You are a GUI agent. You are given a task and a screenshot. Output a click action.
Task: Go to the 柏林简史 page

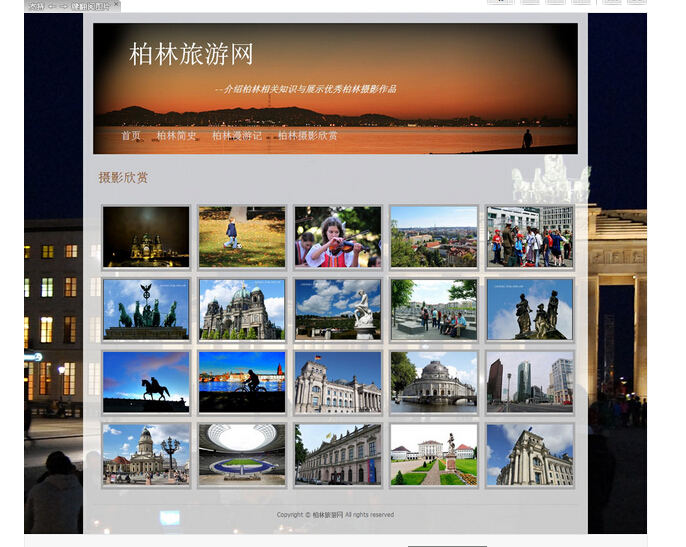click(176, 136)
